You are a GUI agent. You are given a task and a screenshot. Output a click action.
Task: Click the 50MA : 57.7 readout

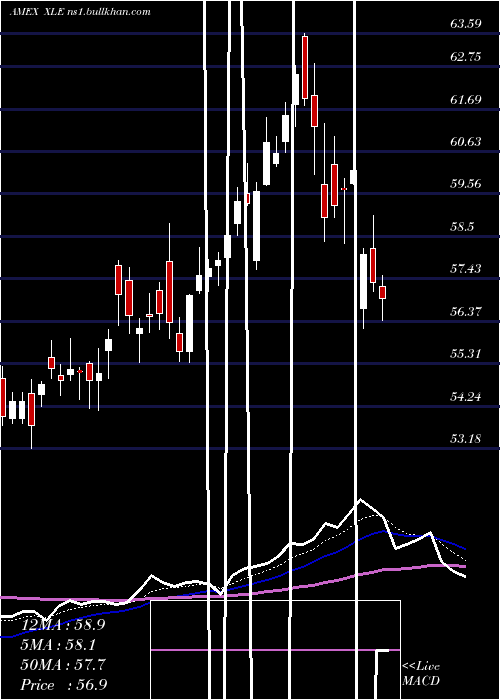coord(63,665)
